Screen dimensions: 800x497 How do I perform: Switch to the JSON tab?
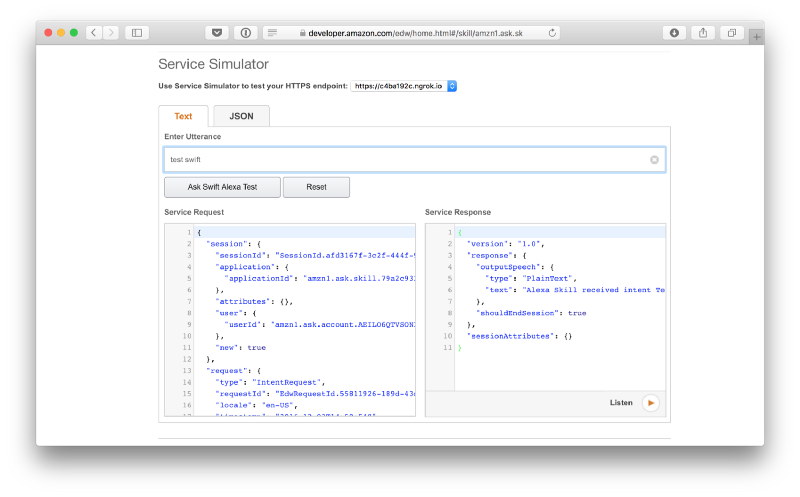[241, 116]
